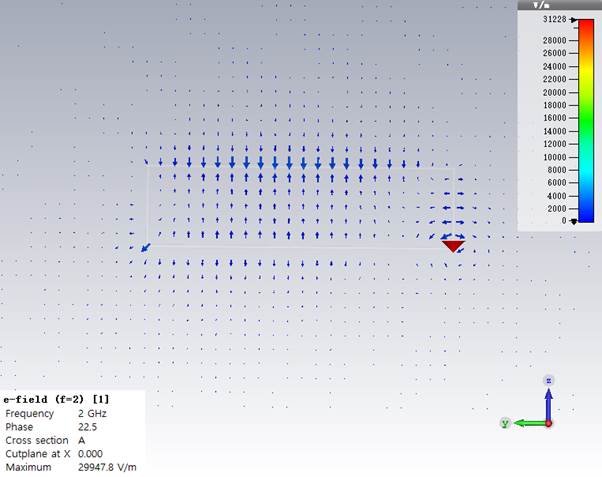Click the Phase 22.5 value
This screenshot has width=602, height=477.
[x=88, y=426]
